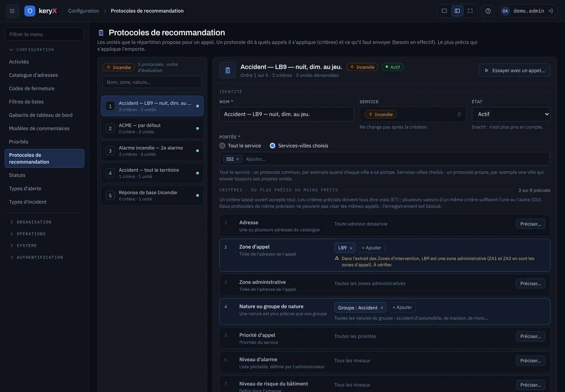565x392 pixels.
Task: Remove the LB9 zone chip
Action: 351,248
